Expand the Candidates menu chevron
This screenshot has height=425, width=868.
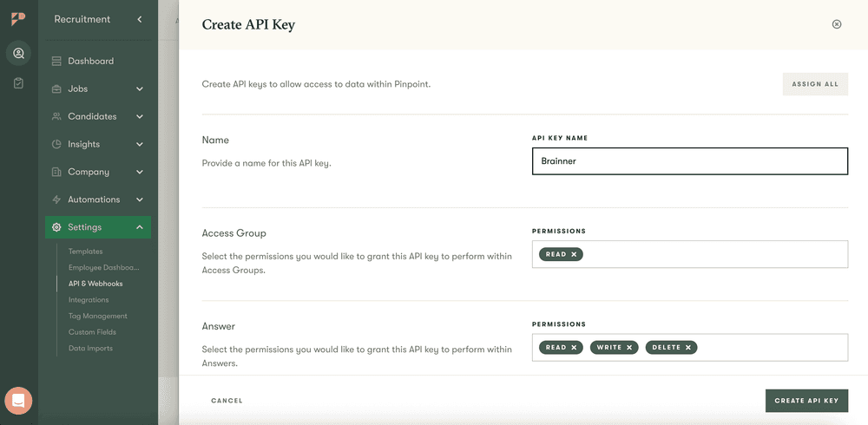[140, 117]
